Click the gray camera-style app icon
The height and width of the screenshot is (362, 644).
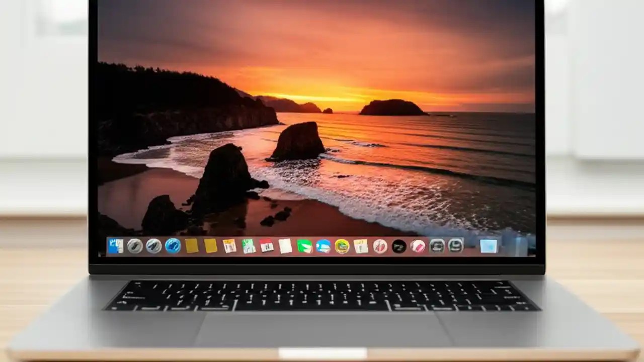[x=437, y=246]
